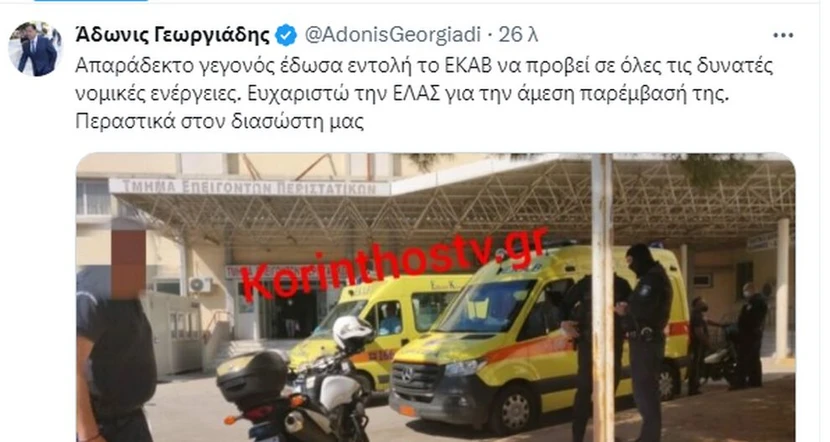This screenshot has height=442, width=830.
Task: Click the two officers standing at far right
Action: click(x=728, y=340)
